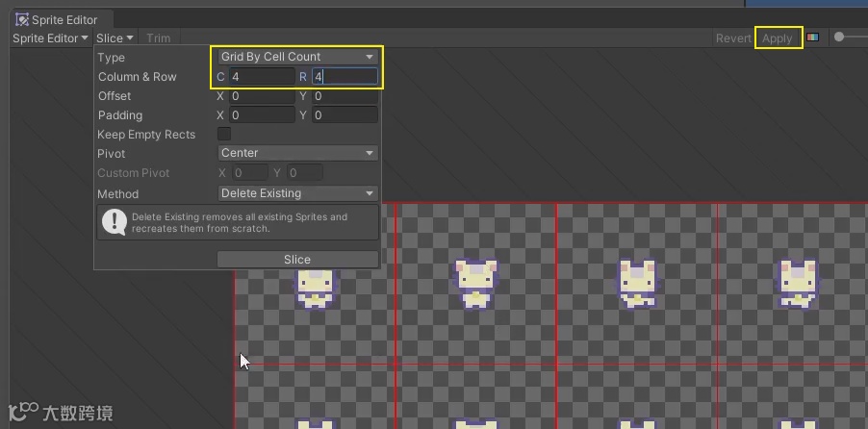
Task: Move the zoom slider handle
Action: pyautogui.click(x=839, y=38)
